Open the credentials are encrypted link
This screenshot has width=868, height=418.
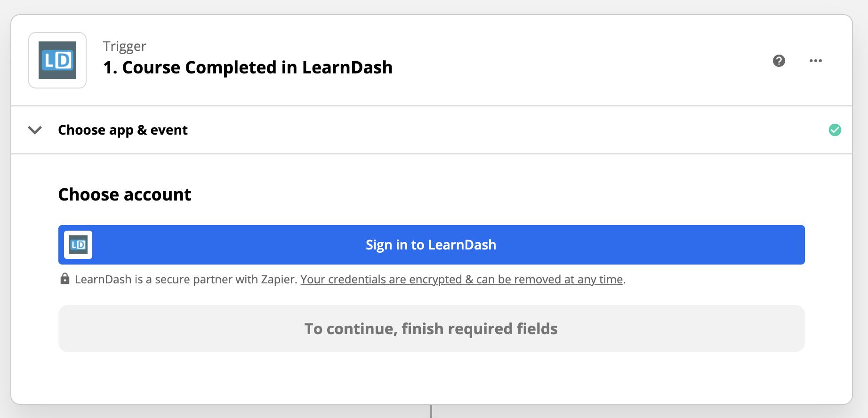tap(462, 280)
